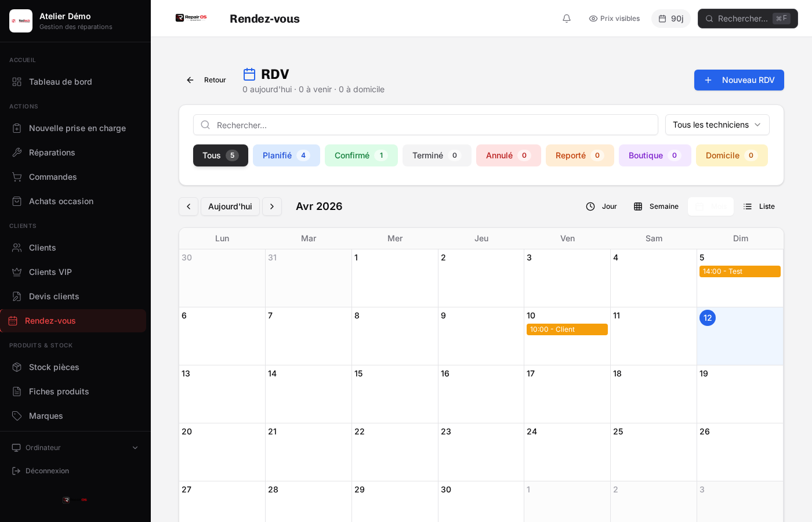
Task: Open Tous les techniciens dropdown
Action: (x=717, y=125)
